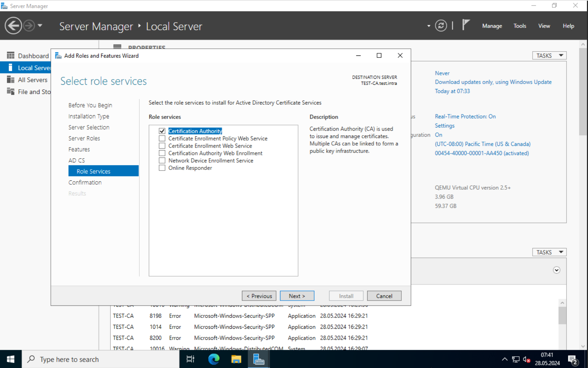588x368 pixels.
Task: Go to Installation Type wizard step
Action: click(x=89, y=116)
